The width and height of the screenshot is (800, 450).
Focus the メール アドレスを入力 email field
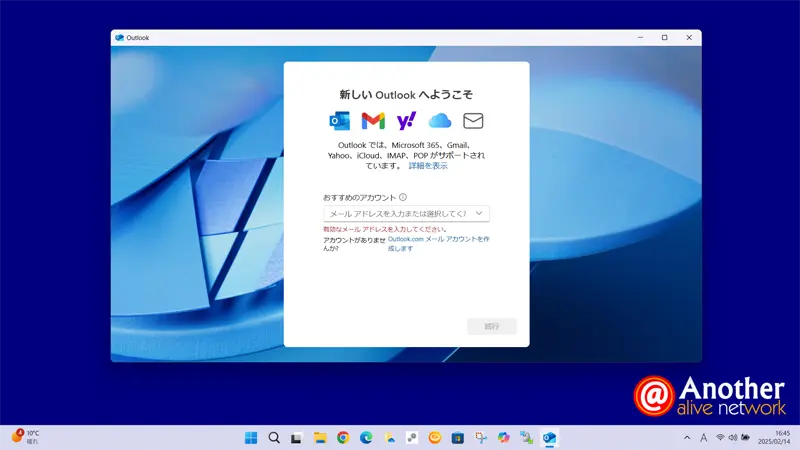pos(406,213)
